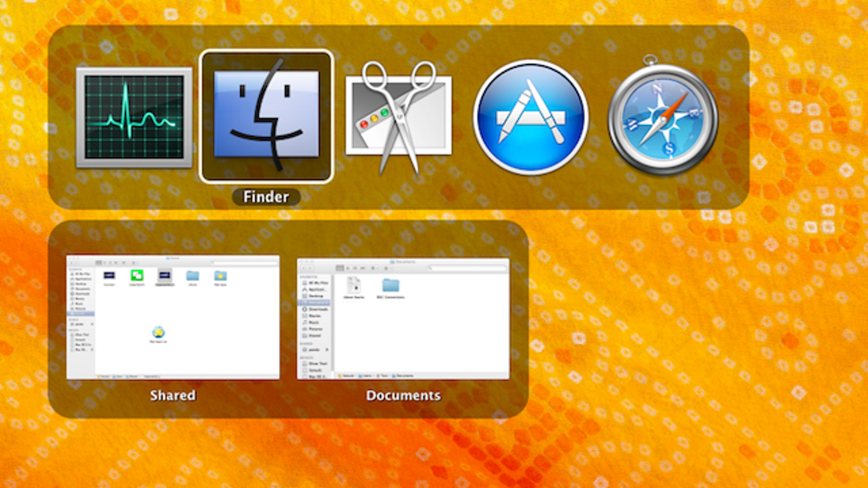Switch to the Activity Monitor app icon
The image size is (868, 488).
pos(134,117)
